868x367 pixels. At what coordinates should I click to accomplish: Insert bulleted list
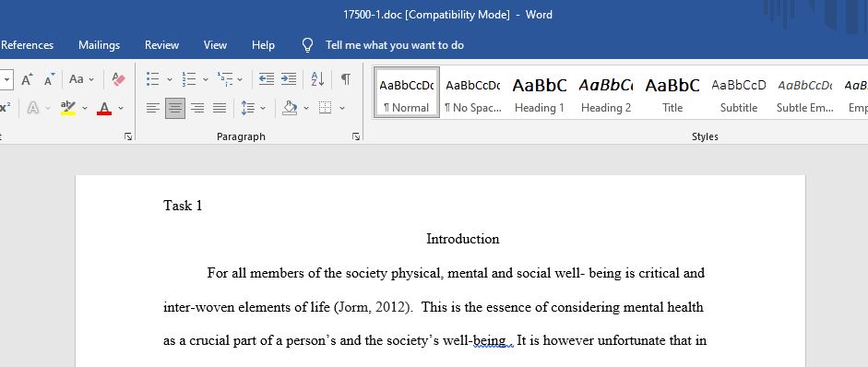(x=153, y=79)
